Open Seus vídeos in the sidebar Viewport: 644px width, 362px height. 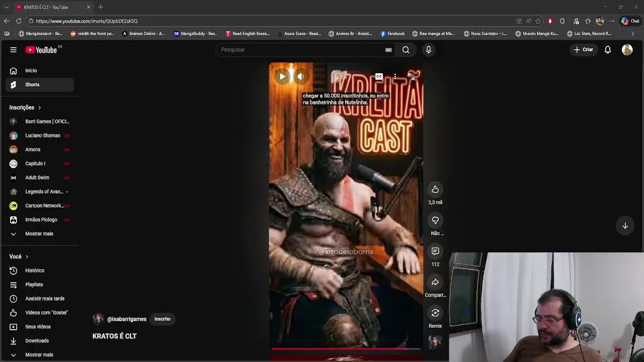[x=39, y=327]
